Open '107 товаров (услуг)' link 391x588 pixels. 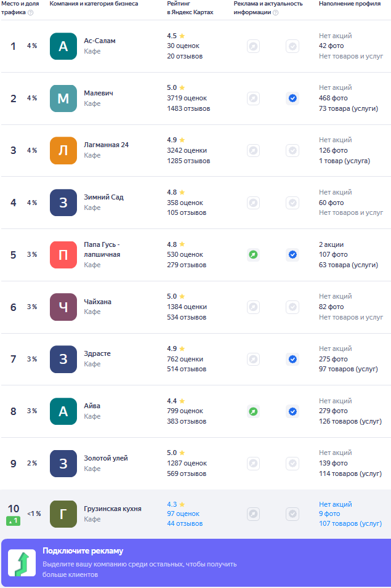[x=350, y=523]
